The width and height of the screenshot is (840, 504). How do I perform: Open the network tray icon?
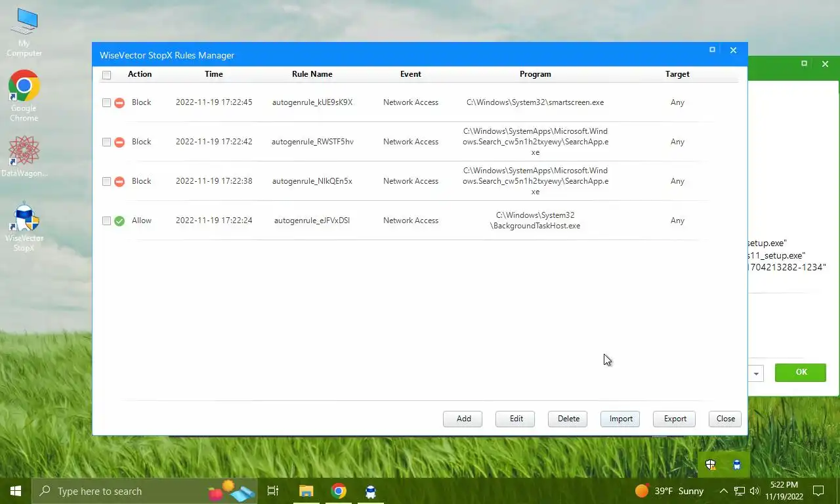(x=740, y=491)
